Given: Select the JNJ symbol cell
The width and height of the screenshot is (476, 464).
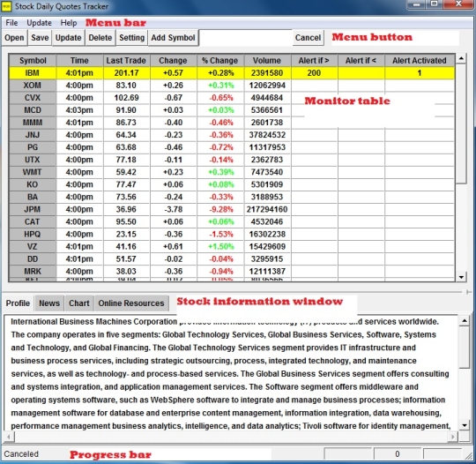Looking at the screenshot, I should [x=33, y=135].
